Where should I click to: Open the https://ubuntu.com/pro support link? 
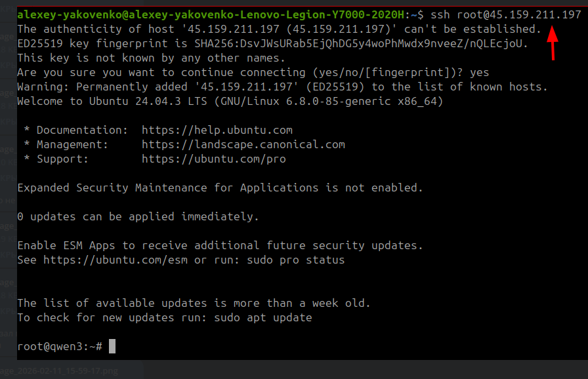[213, 159]
